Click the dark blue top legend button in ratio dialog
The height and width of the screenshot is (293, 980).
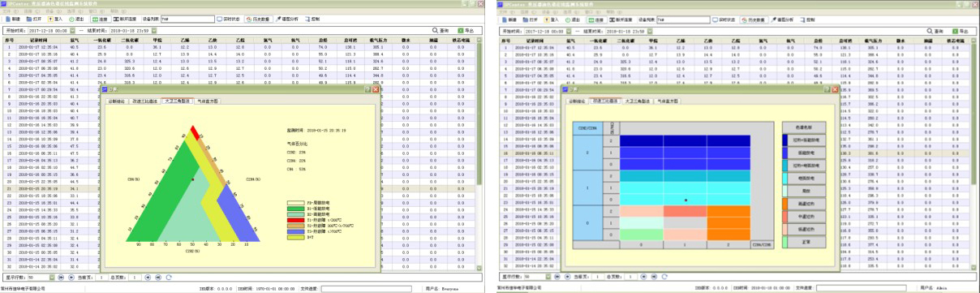(804, 140)
